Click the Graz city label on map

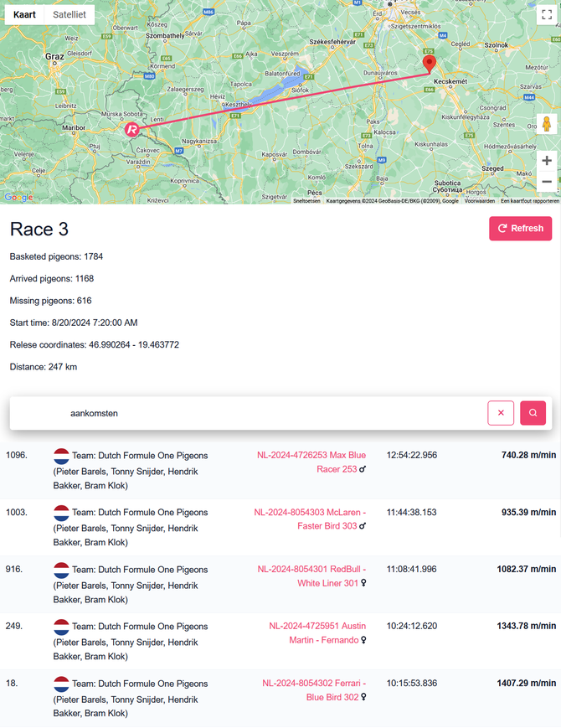click(x=54, y=57)
